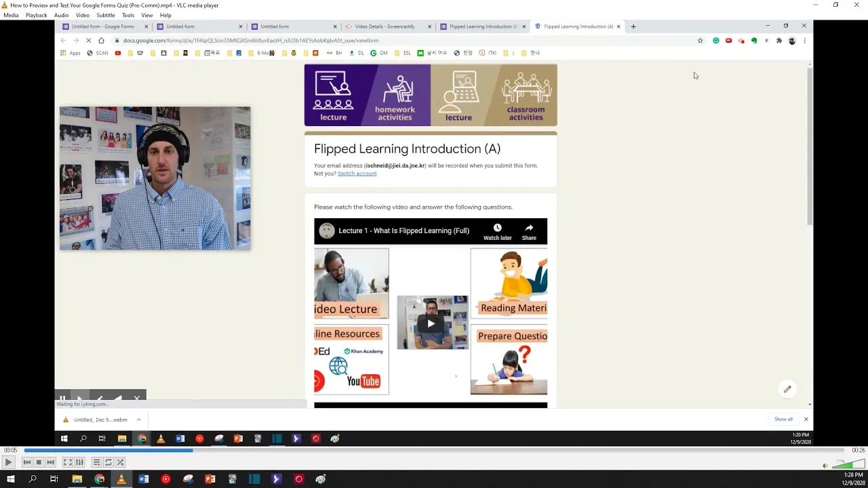Click the page vertical scrollbar
The width and height of the screenshot is (868, 488).
[x=810, y=146]
